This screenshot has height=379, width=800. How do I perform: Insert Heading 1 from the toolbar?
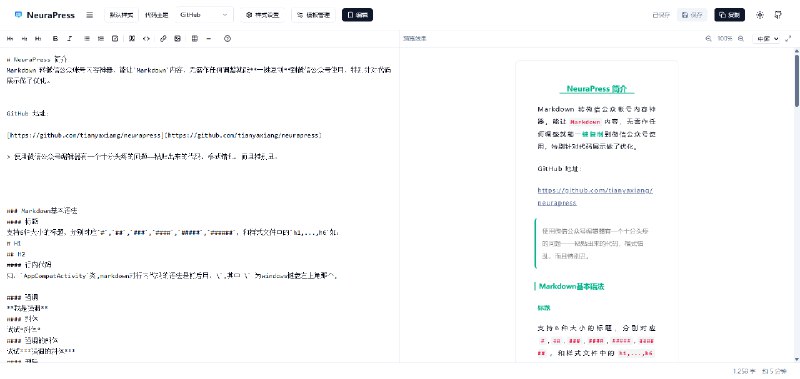pyautogui.click(x=10, y=38)
